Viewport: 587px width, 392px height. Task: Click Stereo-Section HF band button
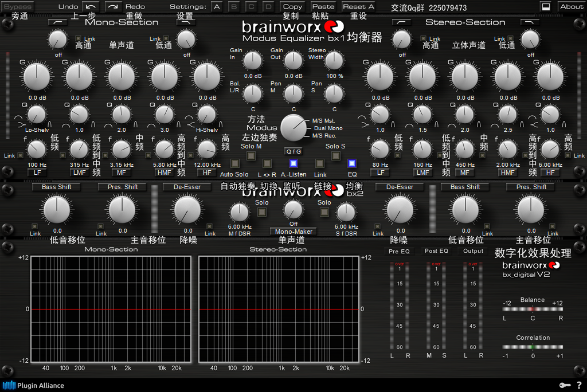point(550,173)
